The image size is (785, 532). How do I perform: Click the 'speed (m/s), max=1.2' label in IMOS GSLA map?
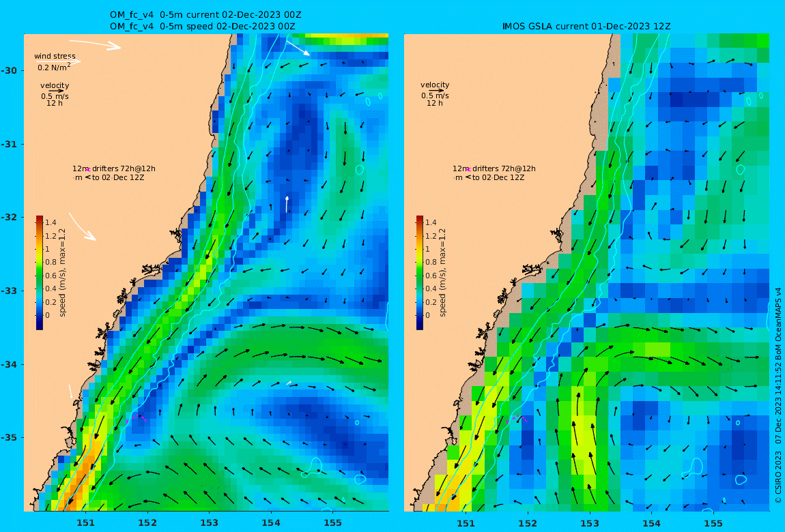click(442, 273)
